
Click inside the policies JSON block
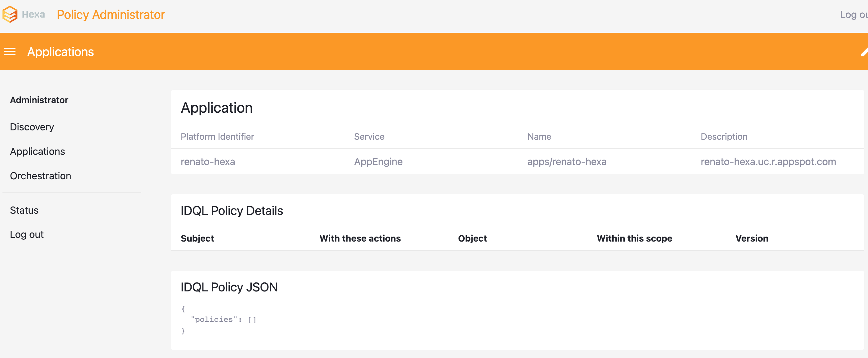pos(224,319)
